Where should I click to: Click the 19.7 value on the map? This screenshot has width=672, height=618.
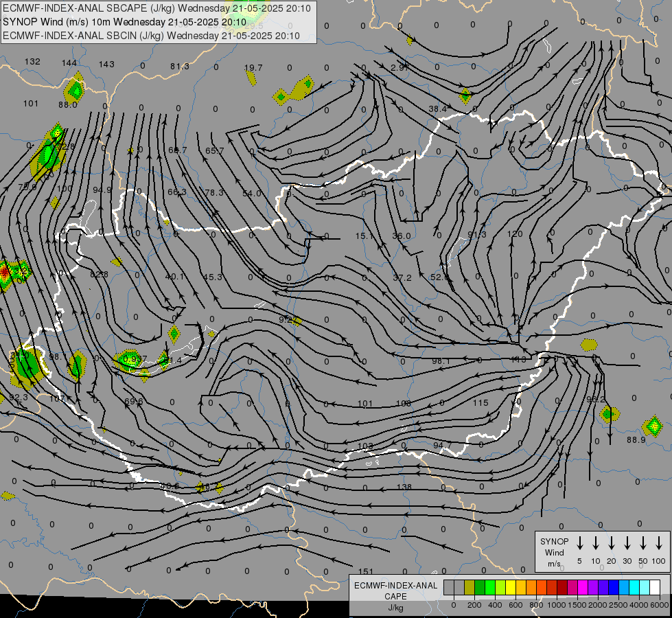(253, 68)
